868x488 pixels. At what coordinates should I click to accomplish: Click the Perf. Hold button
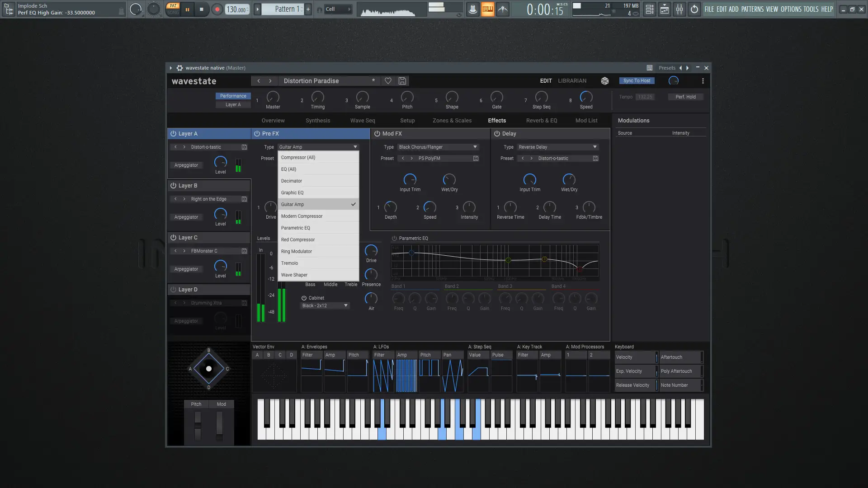[685, 97]
